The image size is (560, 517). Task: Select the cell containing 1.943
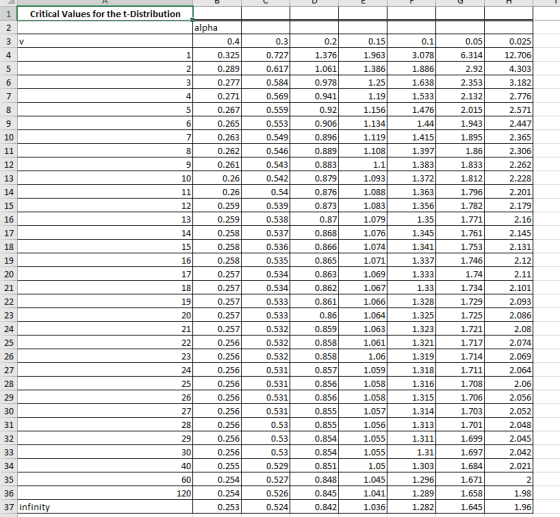pos(460,124)
